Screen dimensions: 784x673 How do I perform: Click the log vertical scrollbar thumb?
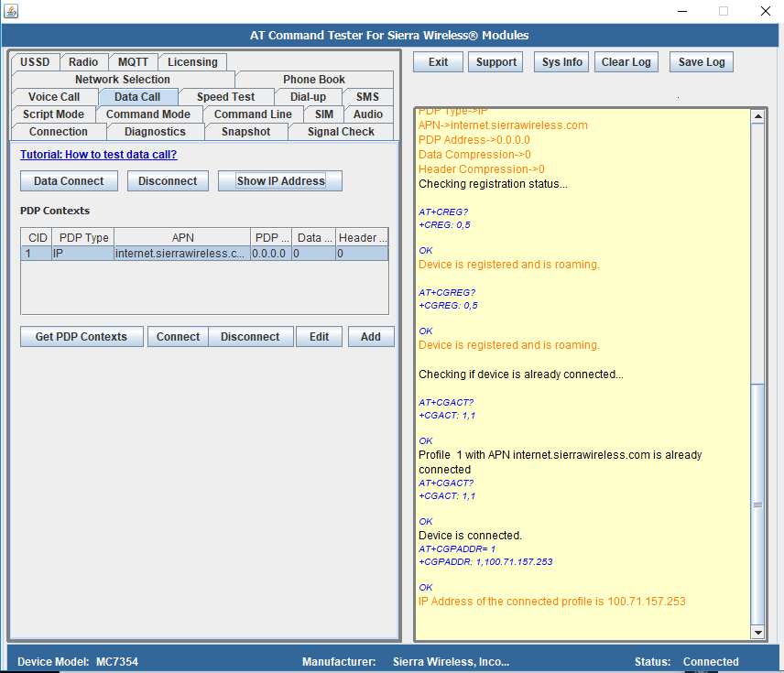758,504
